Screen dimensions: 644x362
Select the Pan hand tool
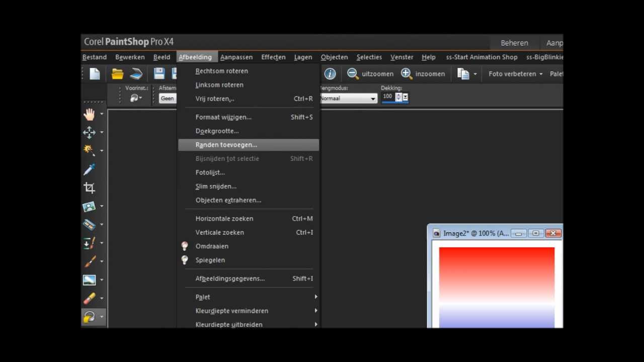(90, 114)
